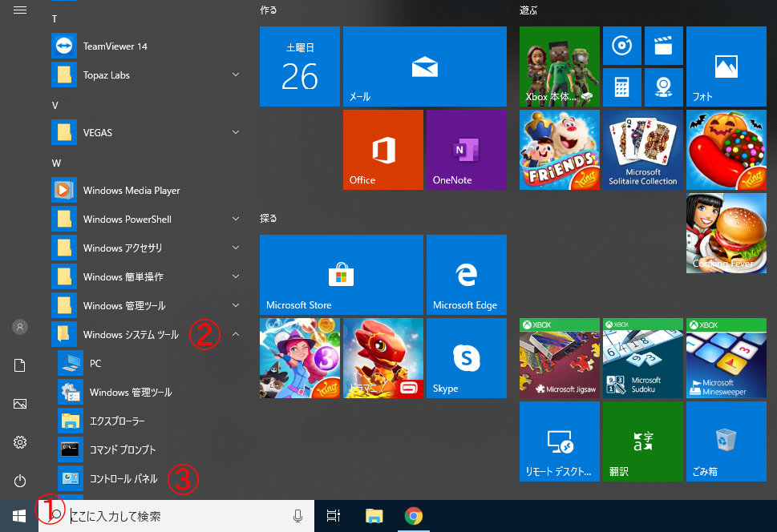Click the Windows Start button
777x532 pixels.
point(19,516)
